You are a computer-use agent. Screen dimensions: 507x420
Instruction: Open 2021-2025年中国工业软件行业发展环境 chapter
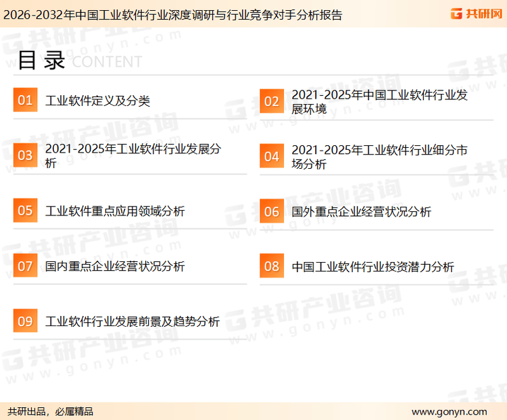click(379, 102)
